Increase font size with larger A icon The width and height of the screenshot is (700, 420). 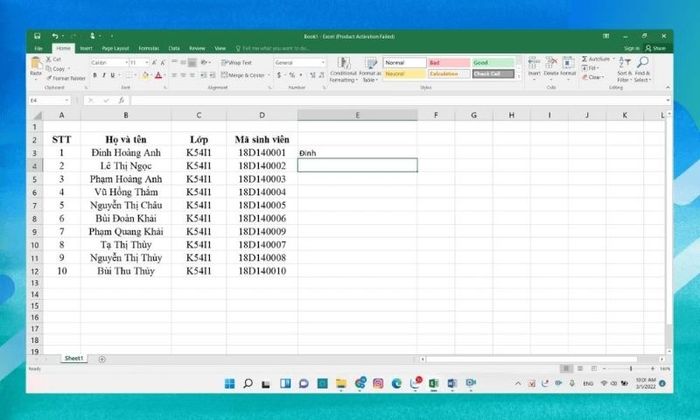tap(154, 63)
